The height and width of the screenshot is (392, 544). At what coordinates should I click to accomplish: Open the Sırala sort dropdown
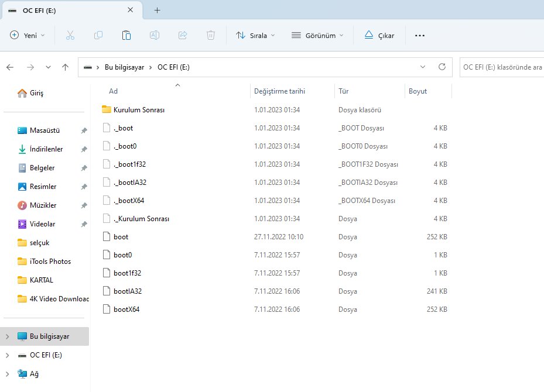255,35
